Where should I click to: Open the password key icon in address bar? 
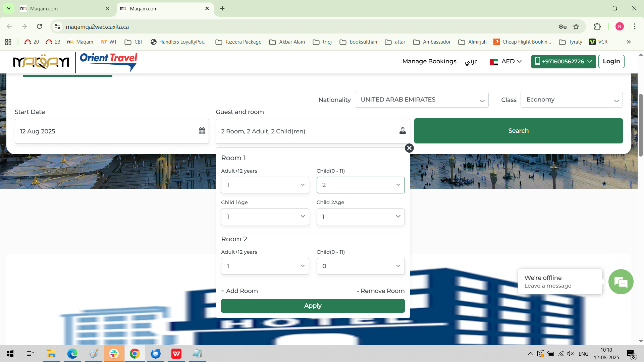tap(562, 27)
